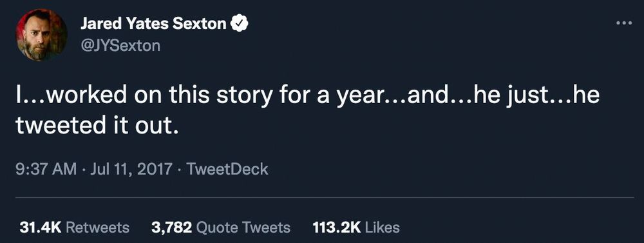Open the three-dot more options menu
Screen dimensions: 644x243
[x=624, y=23]
